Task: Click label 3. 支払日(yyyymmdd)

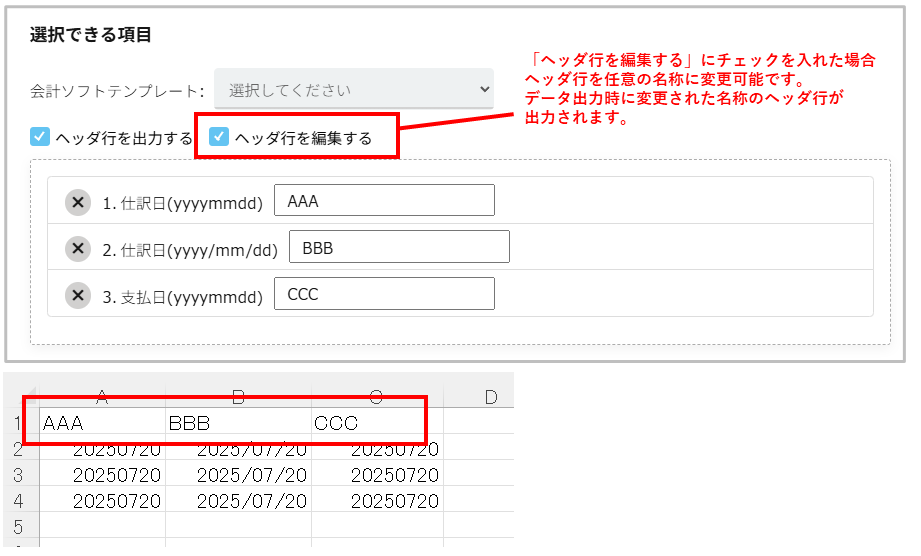Action: click(183, 297)
